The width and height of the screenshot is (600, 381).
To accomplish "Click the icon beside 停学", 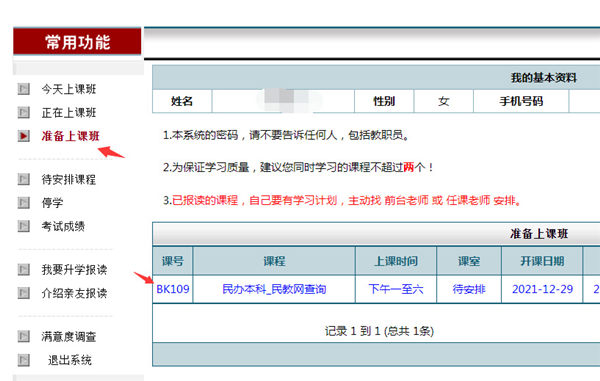I will [x=24, y=202].
